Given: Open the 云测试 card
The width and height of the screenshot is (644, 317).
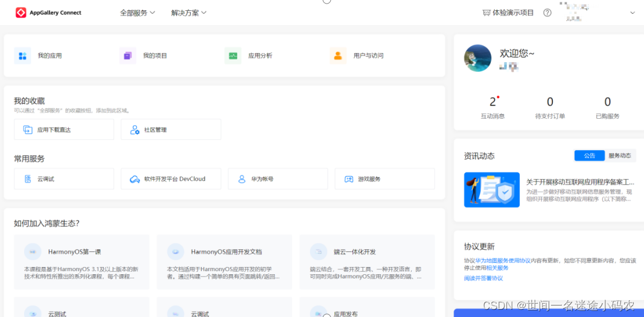Looking at the screenshot, I should click(x=81, y=307).
